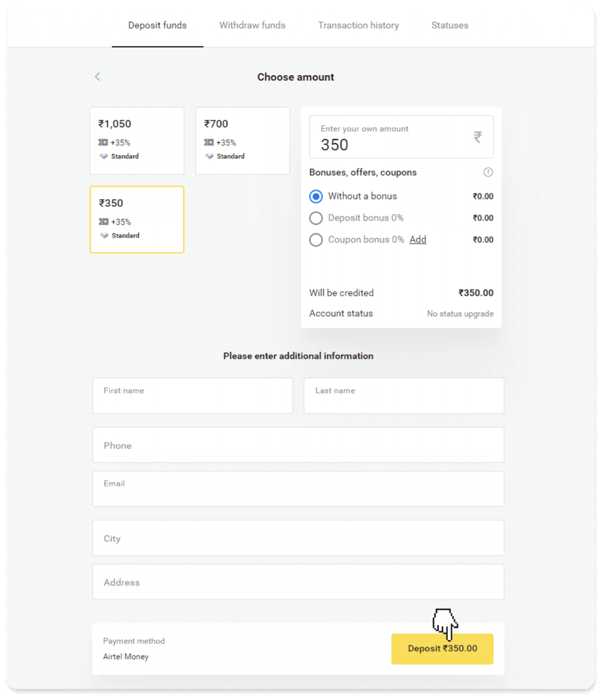Click the ₹0.00 value for Deposit bonus
Screen dimensions: 603x700
point(483,218)
